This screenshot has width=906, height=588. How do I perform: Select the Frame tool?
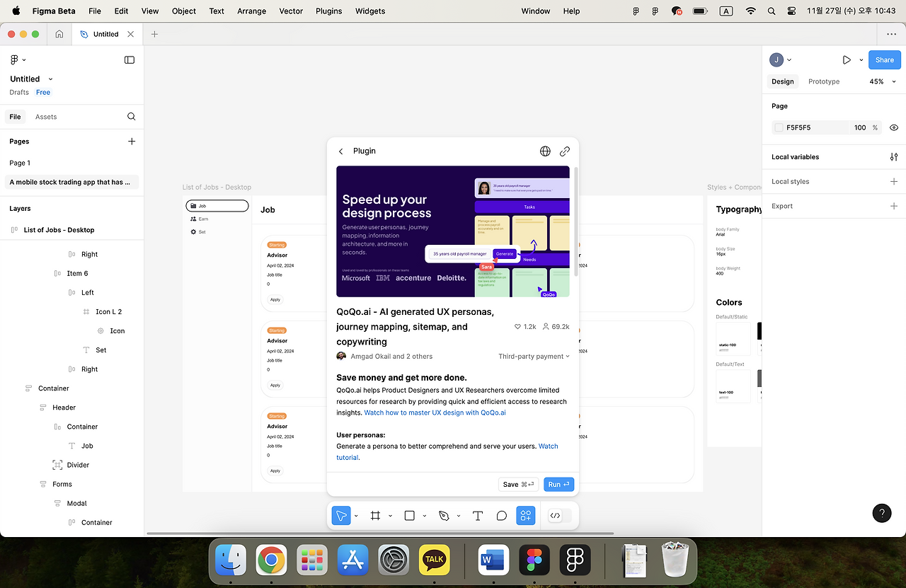[375, 516]
